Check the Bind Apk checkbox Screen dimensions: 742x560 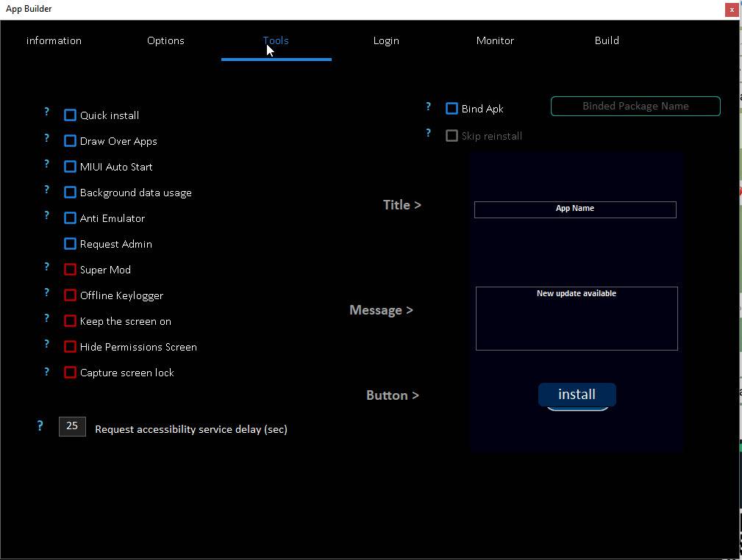pos(452,109)
